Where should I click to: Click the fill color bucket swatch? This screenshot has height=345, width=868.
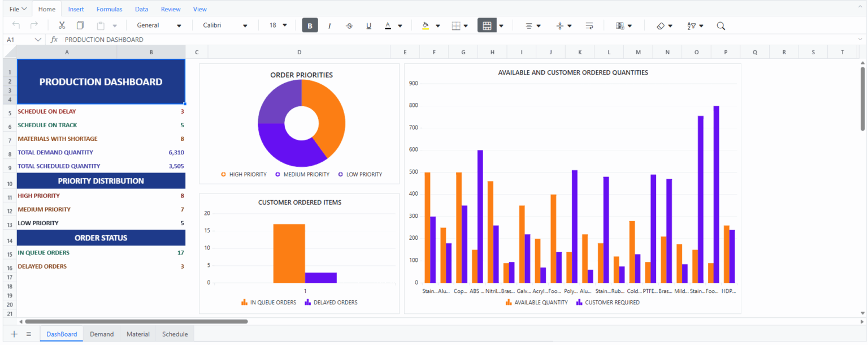click(x=426, y=25)
